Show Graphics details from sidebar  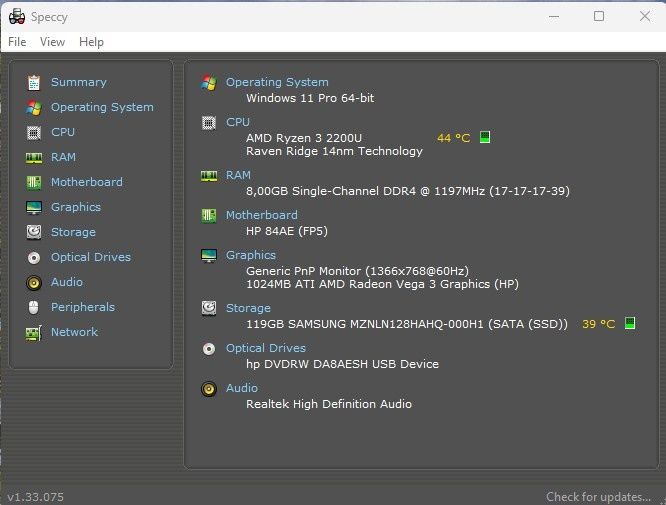(76, 207)
